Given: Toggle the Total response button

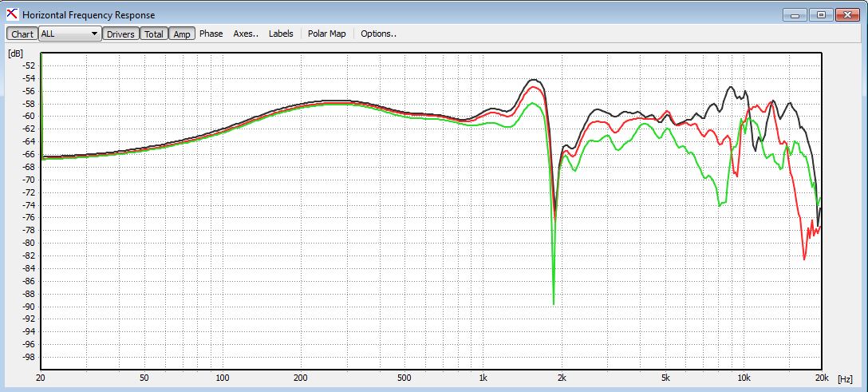Looking at the screenshot, I should click(154, 34).
